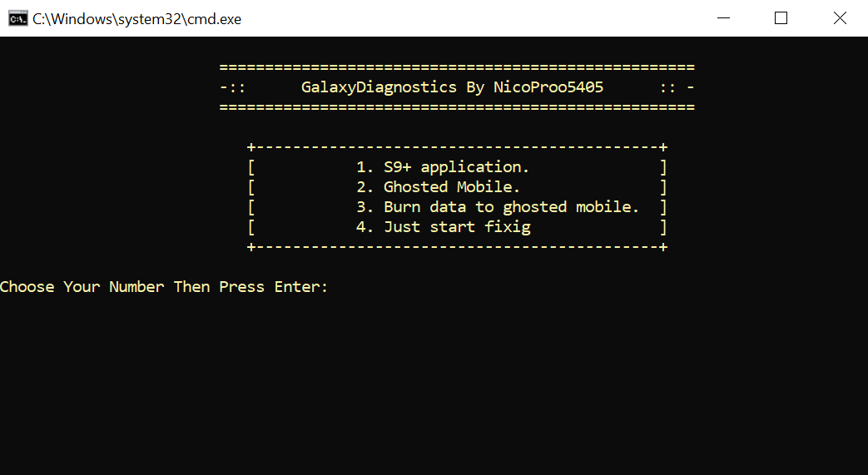The width and height of the screenshot is (868, 475).
Task: Click the empty black console area below prompt
Action: pos(434,388)
